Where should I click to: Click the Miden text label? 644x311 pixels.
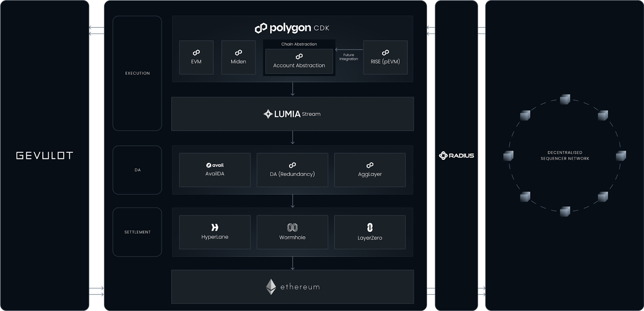click(238, 62)
